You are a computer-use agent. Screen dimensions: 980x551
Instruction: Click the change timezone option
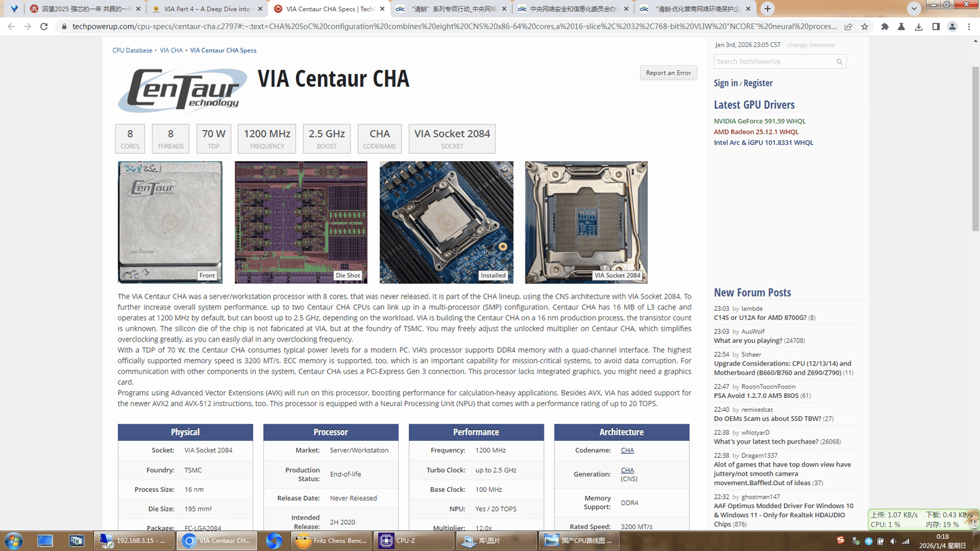[x=811, y=45]
